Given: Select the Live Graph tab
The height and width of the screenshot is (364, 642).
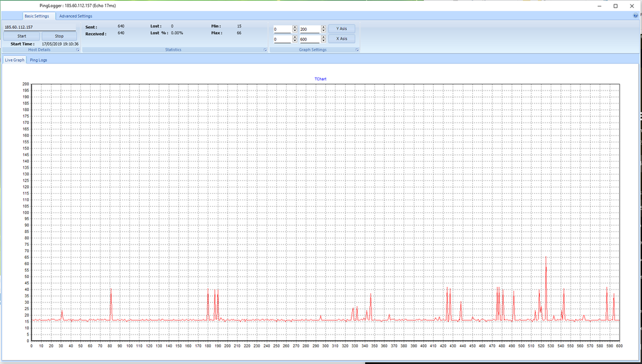Looking at the screenshot, I should pyautogui.click(x=14, y=60).
